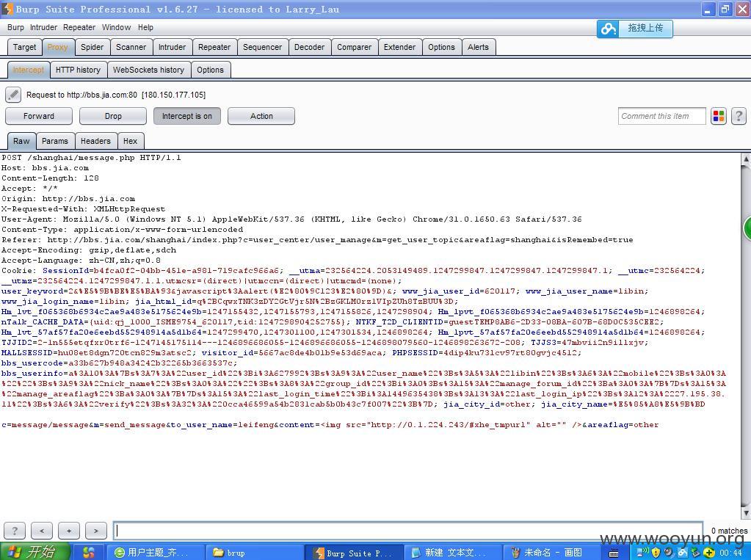Screen dimensions: 751x560
Task: Switch to the Alerts tab
Action: point(478,47)
